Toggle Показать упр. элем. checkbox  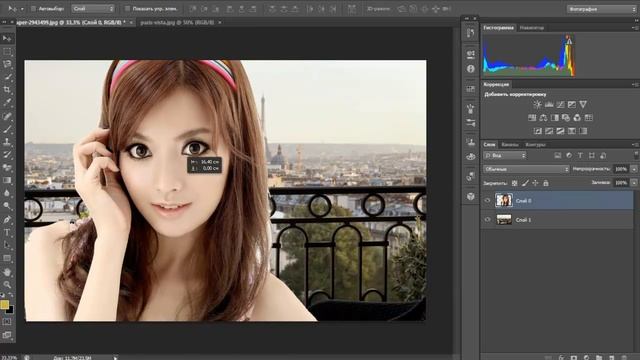(127, 9)
